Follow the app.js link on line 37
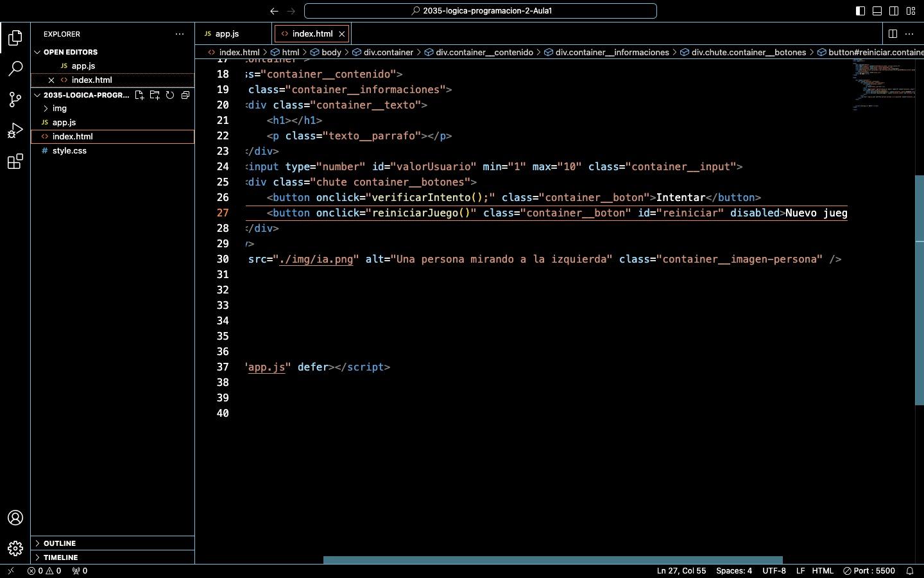Image resolution: width=924 pixels, height=578 pixels. coord(266,367)
